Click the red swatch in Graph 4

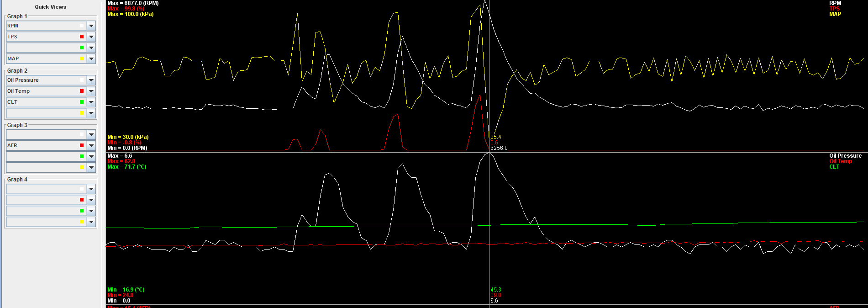82,200
